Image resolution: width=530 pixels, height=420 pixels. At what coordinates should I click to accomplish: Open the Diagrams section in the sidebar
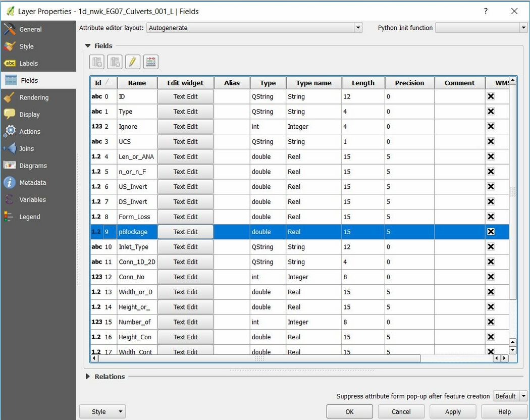[x=33, y=166]
